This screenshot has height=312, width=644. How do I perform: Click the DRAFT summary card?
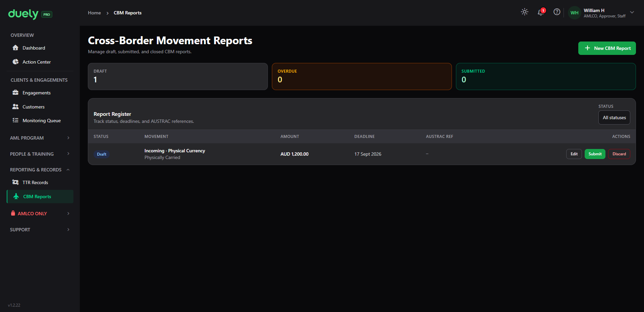(x=178, y=76)
